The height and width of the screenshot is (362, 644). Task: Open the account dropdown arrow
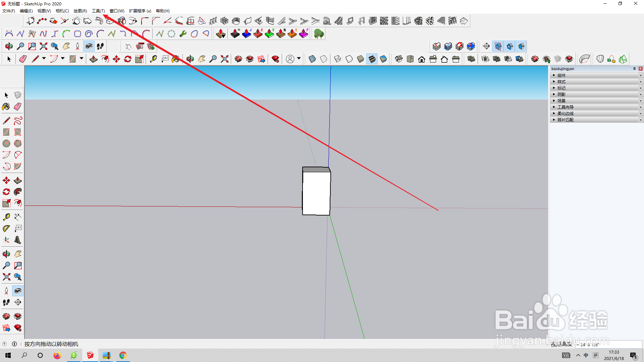coord(299,59)
